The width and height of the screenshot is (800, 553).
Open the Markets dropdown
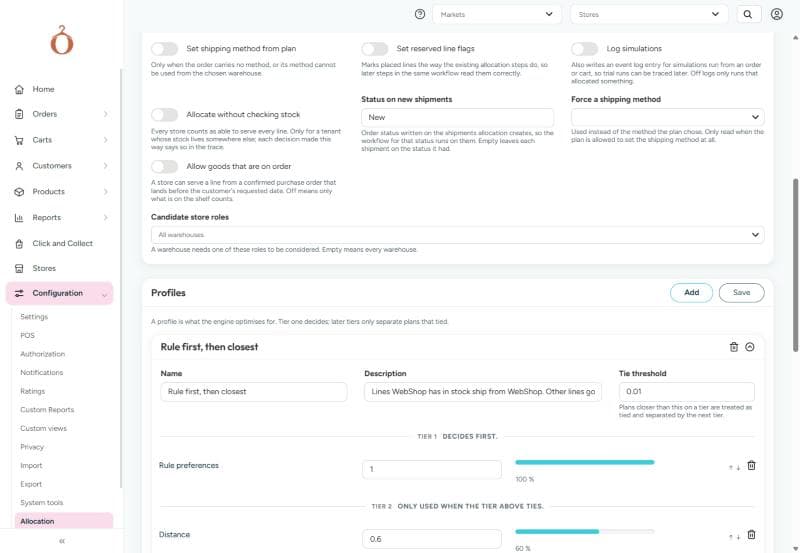click(x=497, y=14)
